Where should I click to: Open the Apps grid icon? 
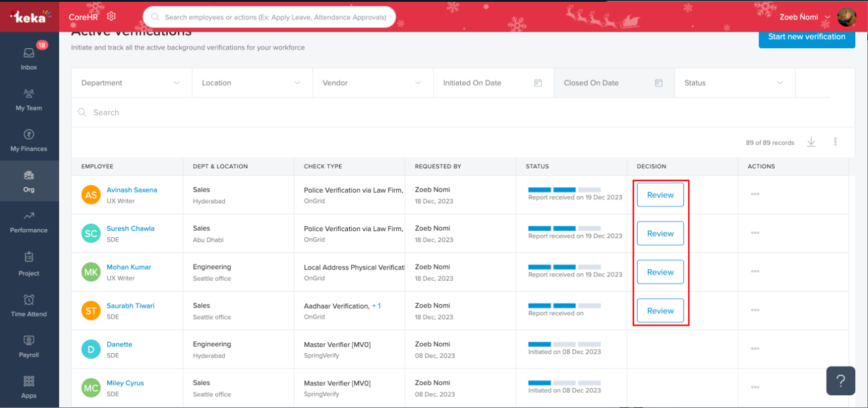[x=29, y=382]
